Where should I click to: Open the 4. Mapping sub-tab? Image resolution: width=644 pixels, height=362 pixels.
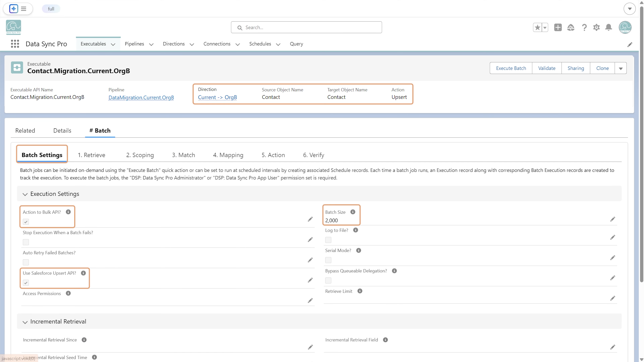(x=228, y=155)
